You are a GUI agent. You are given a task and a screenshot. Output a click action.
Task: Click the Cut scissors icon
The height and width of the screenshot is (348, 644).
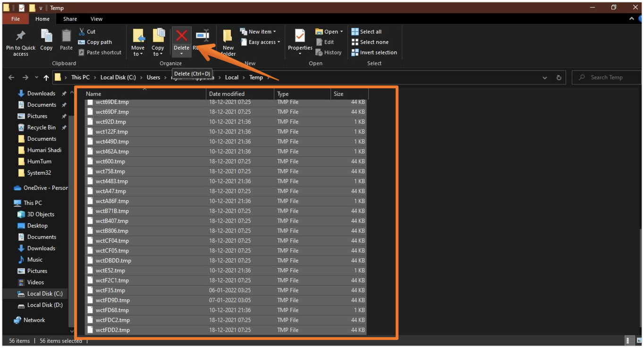tap(82, 32)
